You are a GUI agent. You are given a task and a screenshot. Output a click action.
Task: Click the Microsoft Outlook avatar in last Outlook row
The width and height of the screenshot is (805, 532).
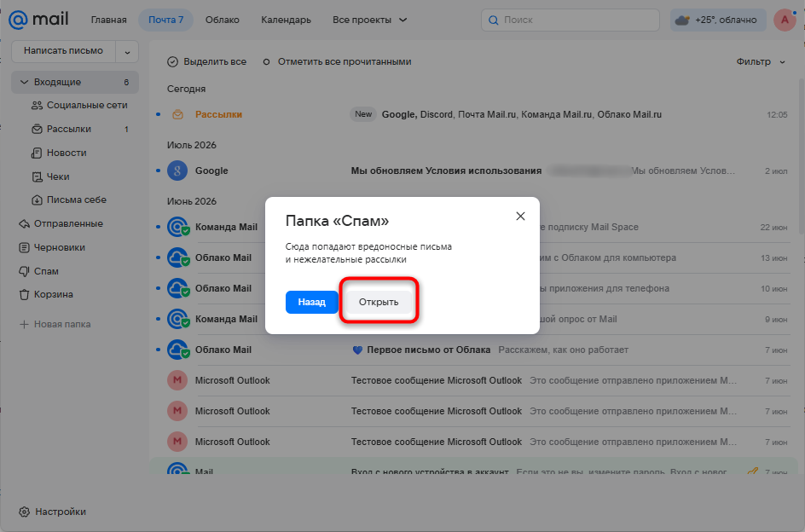[x=177, y=442]
